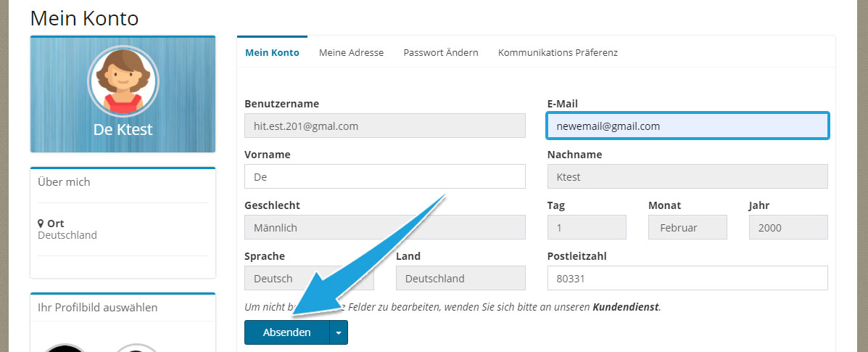The width and height of the screenshot is (868, 352).
Task: Open the Geschlecht dropdown showing Männlich
Action: [x=385, y=227]
